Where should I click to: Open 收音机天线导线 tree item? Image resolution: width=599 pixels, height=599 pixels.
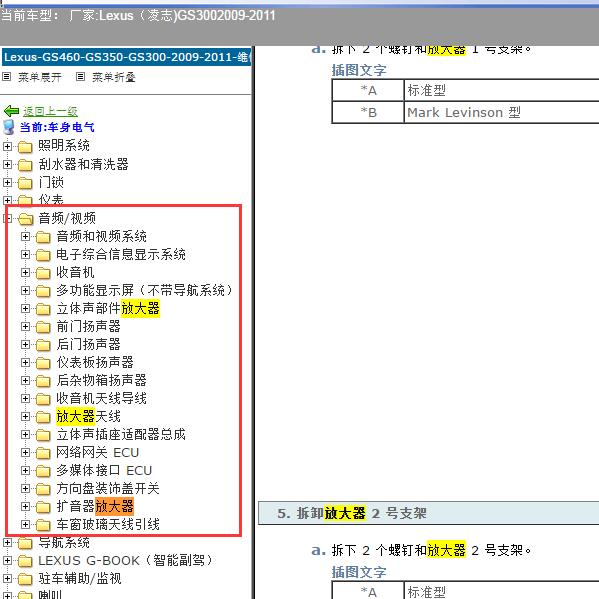click(x=101, y=398)
